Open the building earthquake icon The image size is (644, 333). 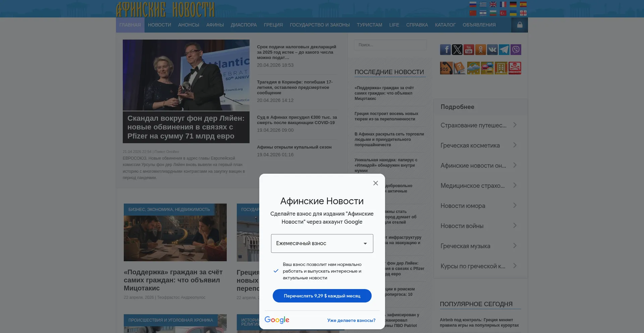click(501, 68)
